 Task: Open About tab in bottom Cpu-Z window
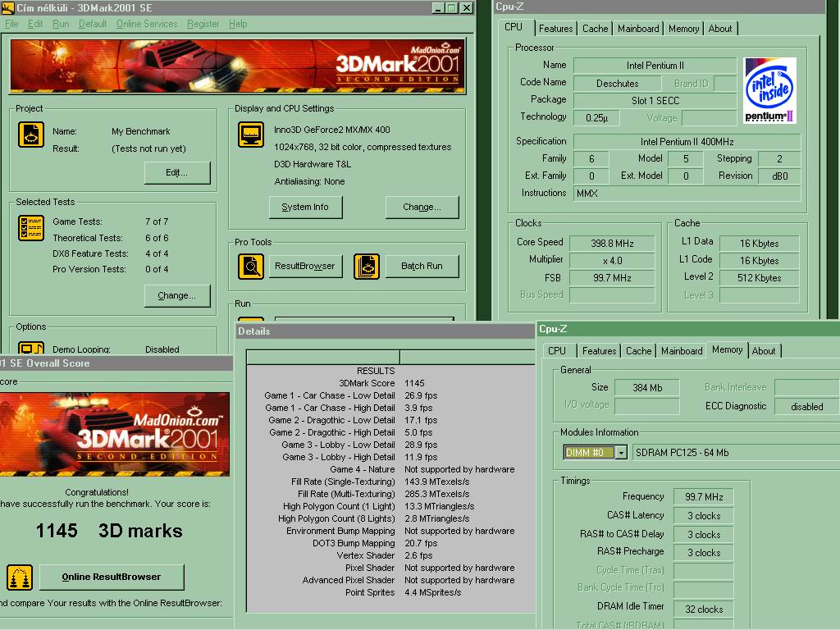(764, 351)
